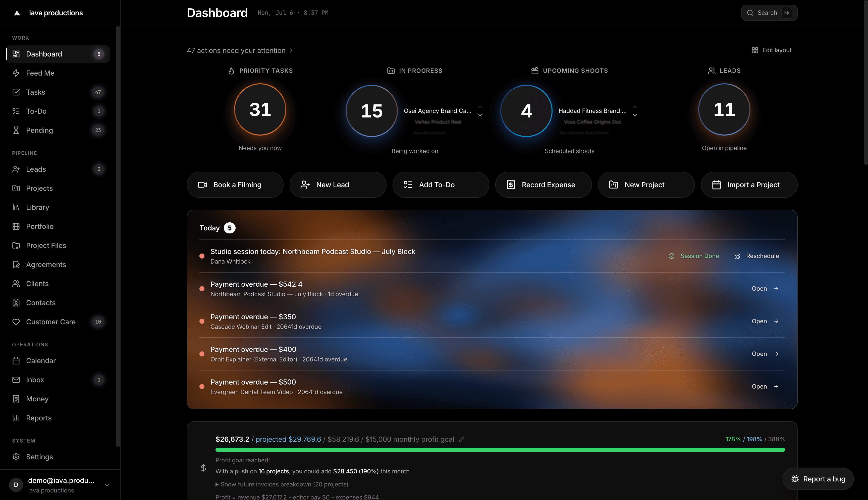Click the Agreements signed-document icon

tap(16, 264)
